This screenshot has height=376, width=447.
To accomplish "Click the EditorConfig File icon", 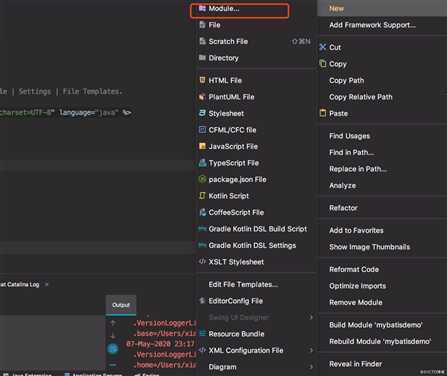I will point(202,301).
